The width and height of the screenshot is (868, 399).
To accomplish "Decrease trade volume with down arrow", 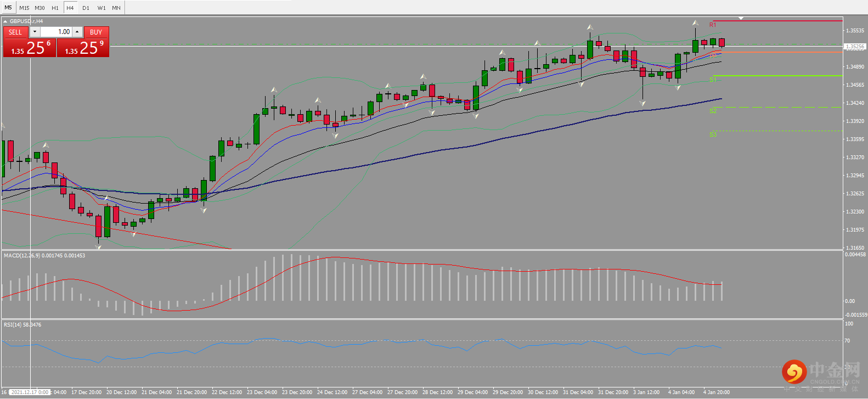I will 35,32.
